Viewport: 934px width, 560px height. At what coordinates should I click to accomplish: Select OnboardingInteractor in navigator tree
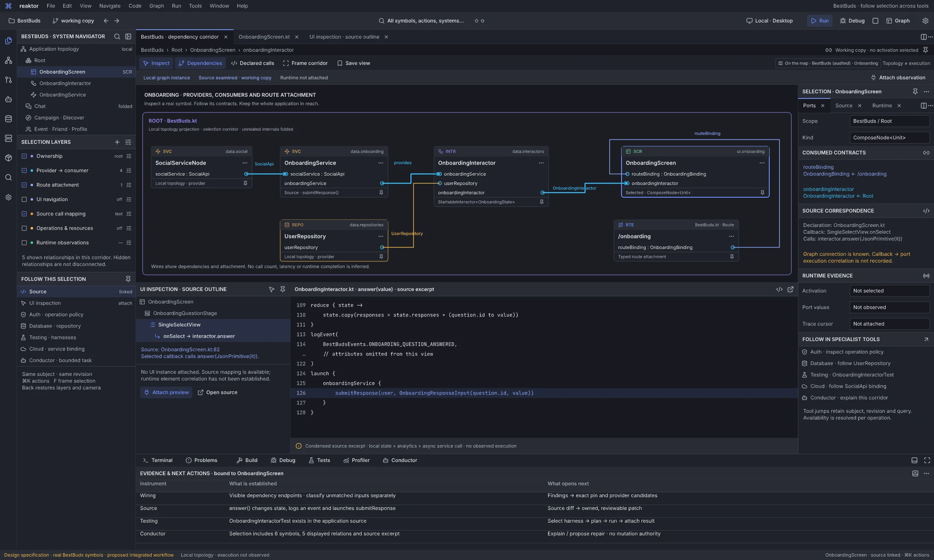point(76,84)
